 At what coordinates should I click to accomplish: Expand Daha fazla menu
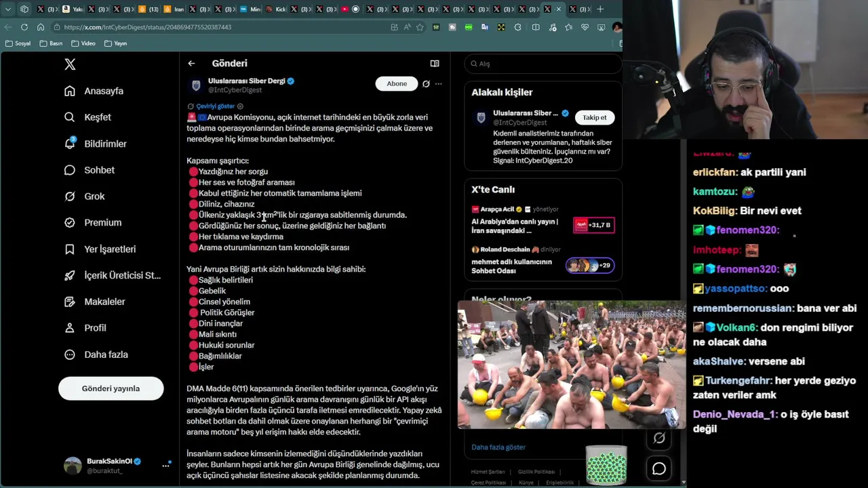[x=96, y=354]
